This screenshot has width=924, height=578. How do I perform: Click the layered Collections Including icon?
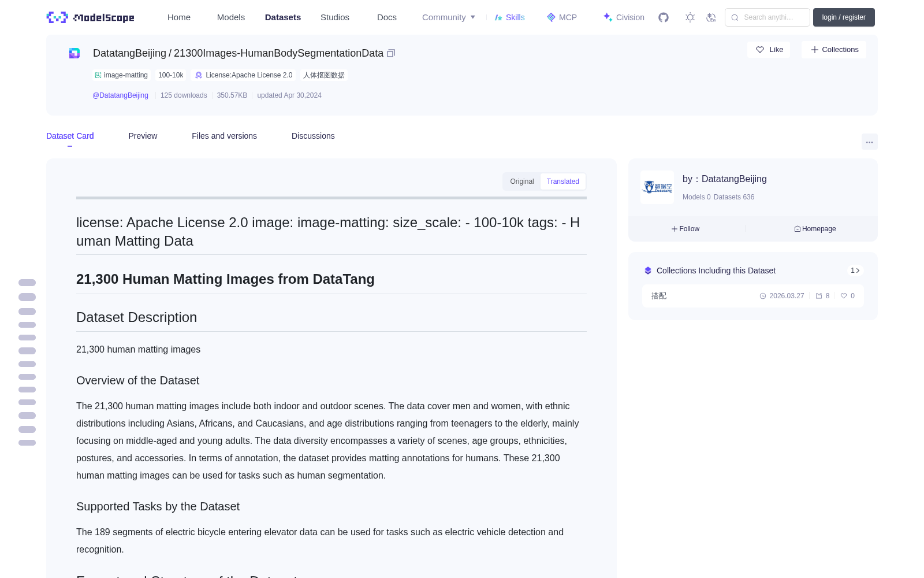(x=648, y=271)
